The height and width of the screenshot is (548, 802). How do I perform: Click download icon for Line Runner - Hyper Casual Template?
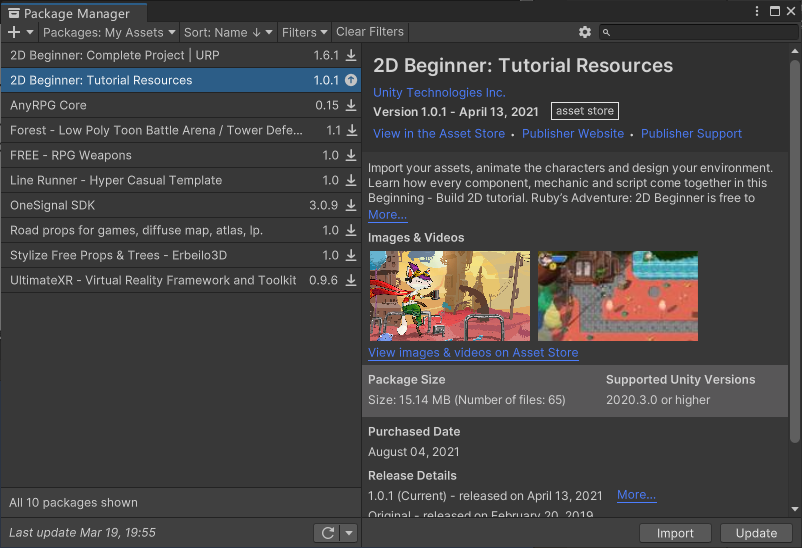pos(351,180)
